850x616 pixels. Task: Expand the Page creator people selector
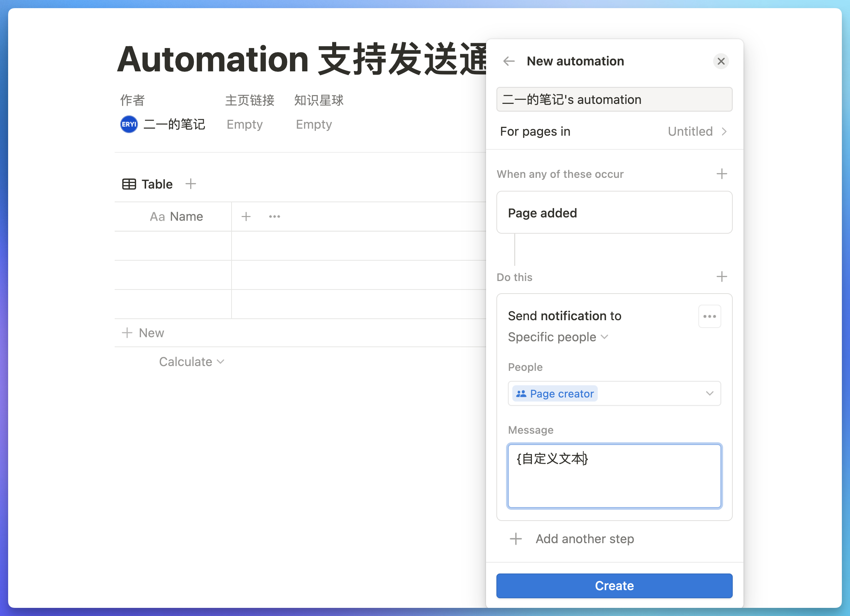tap(709, 393)
